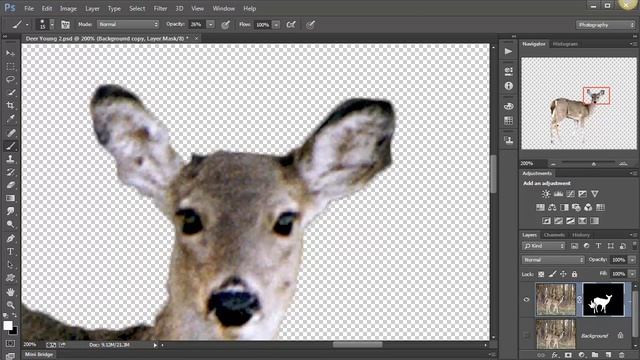This screenshot has height=360, width=640.
Task: Open the Info panel icon
Action: pyautogui.click(x=508, y=86)
